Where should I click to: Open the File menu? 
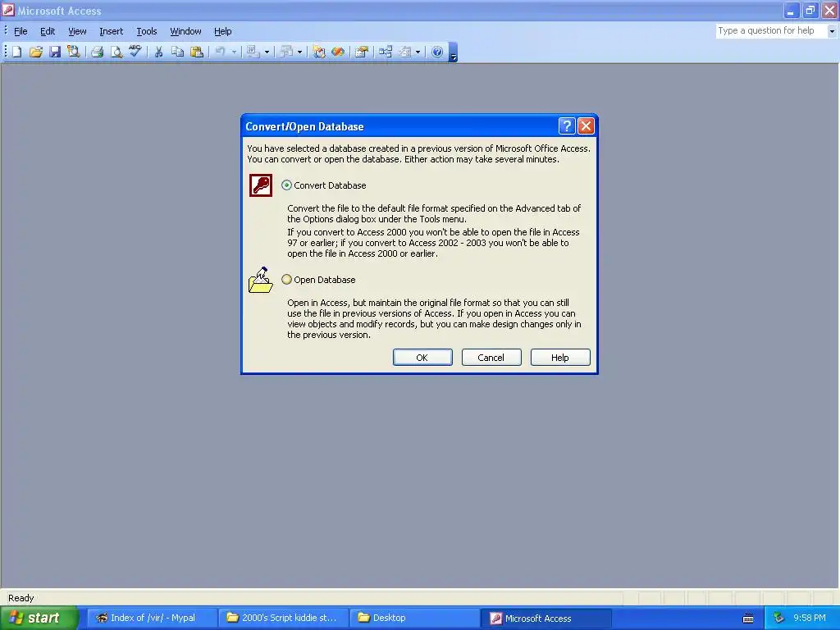21,31
